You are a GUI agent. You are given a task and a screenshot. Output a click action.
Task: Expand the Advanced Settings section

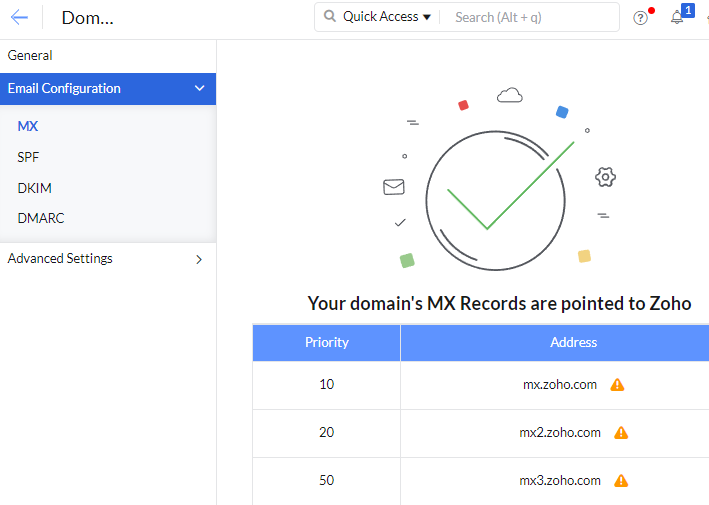click(x=108, y=259)
